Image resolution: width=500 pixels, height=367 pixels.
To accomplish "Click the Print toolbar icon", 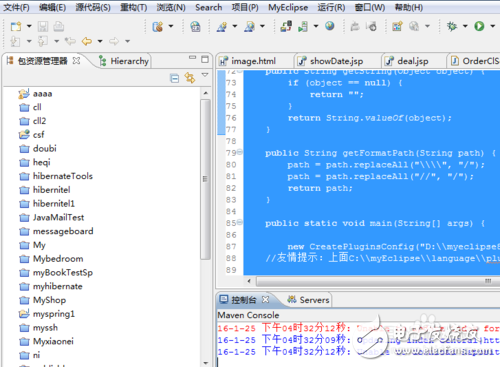I will pyautogui.click(x=58, y=26).
